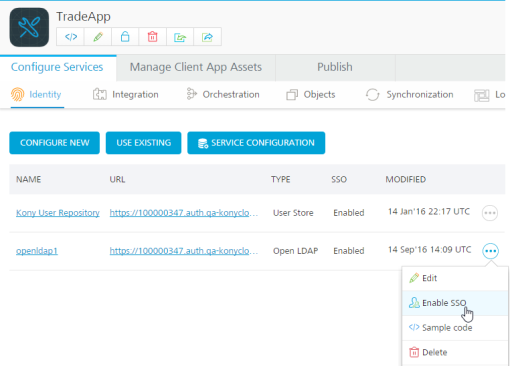The image size is (510, 366).
Task: Click the red trash delete app icon
Action: tap(152, 37)
